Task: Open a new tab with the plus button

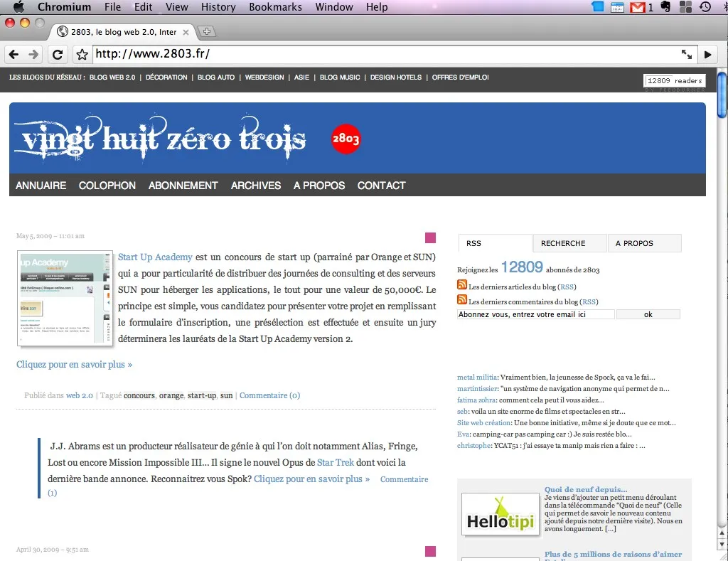Action: click(207, 31)
